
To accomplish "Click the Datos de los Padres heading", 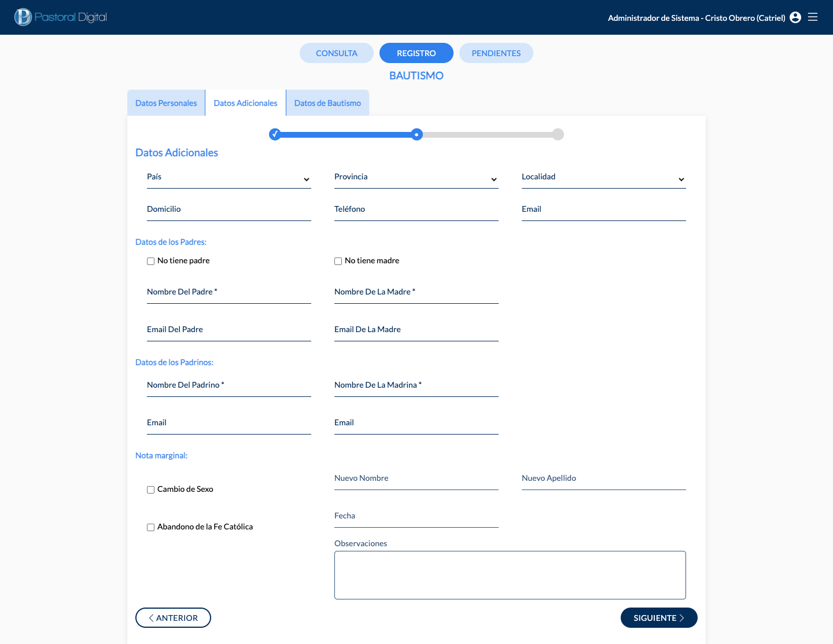I will click(171, 242).
